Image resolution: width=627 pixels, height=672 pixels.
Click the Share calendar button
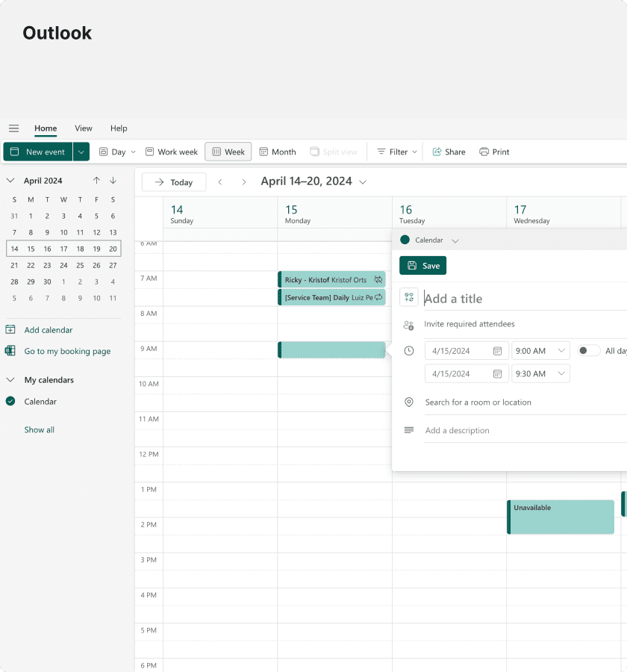tap(449, 152)
